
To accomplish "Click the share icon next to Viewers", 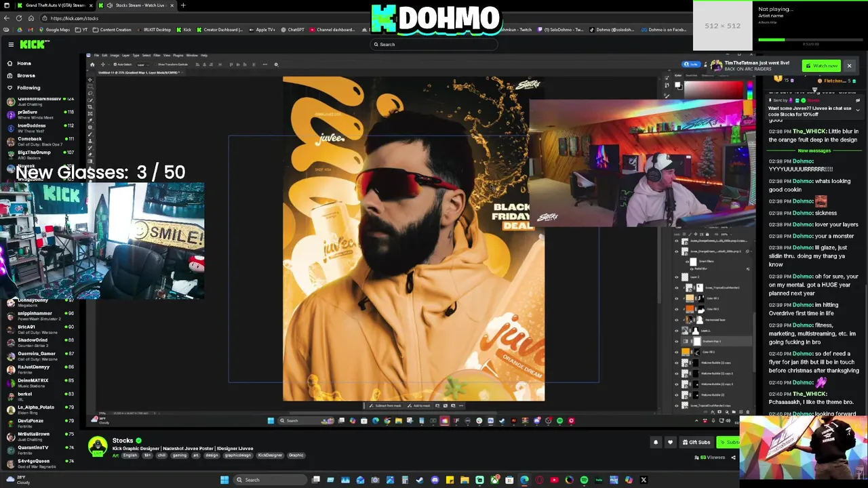I will (733, 457).
